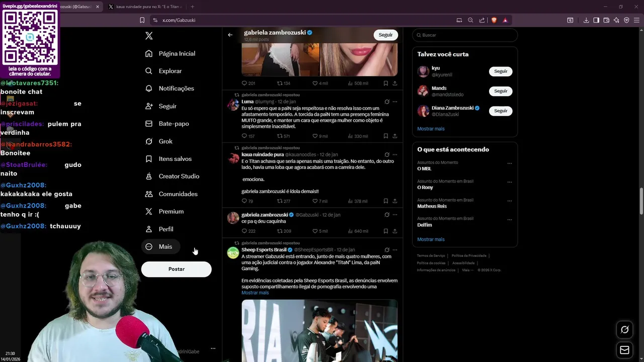644x362 pixels.
Task: Click Grok icon on kaua ruindade pura's post
Action: [387, 154]
